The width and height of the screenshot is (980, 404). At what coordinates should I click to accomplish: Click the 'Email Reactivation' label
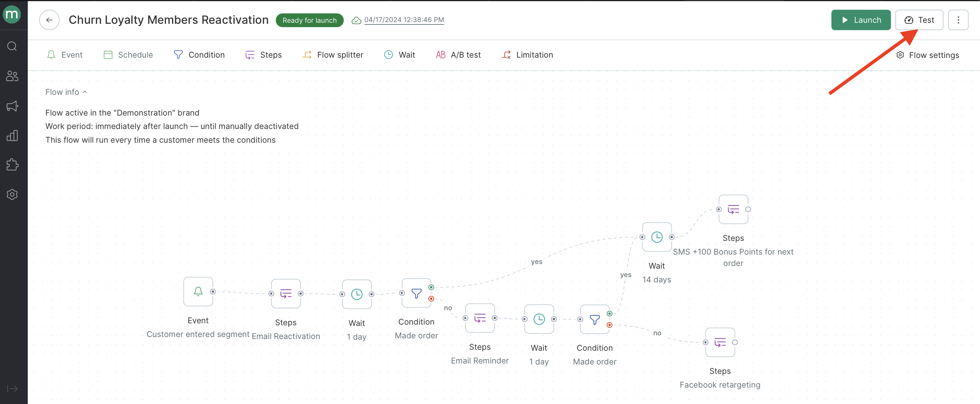(286, 336)
